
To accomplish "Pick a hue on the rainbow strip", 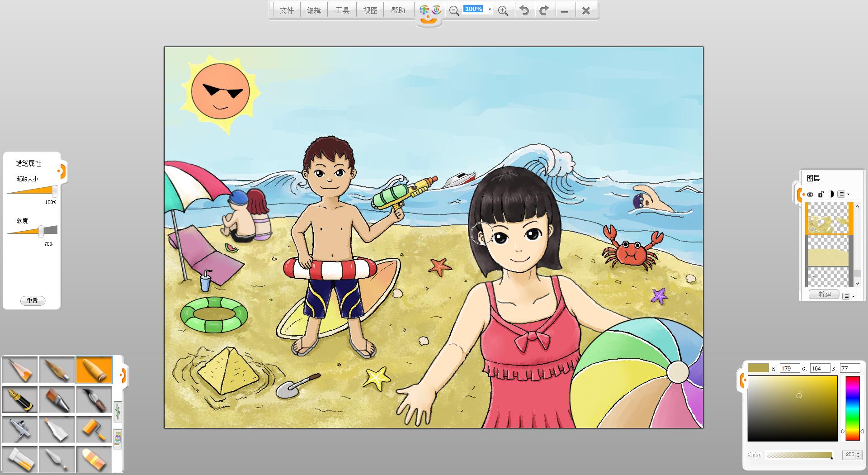I will point(852,407).
